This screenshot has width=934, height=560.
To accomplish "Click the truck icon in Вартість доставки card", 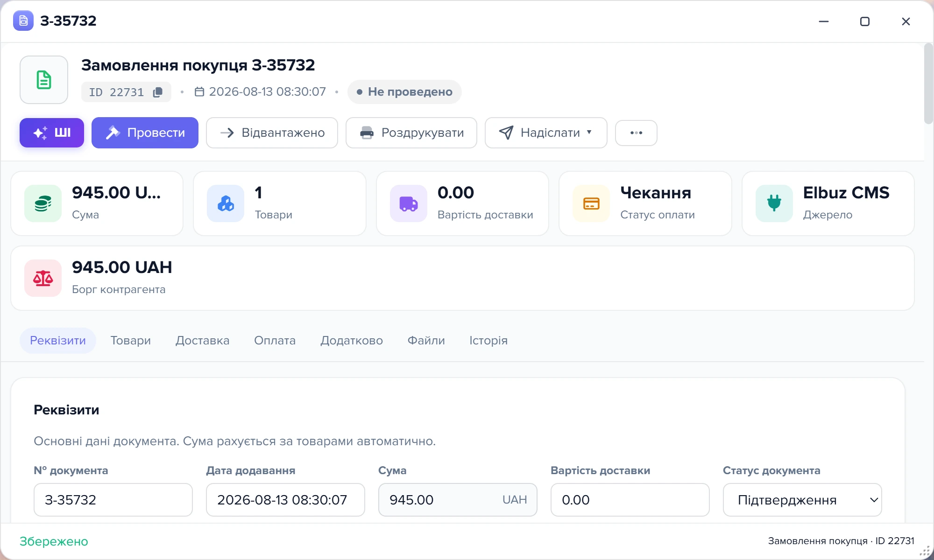I will [x=409, y=203].
